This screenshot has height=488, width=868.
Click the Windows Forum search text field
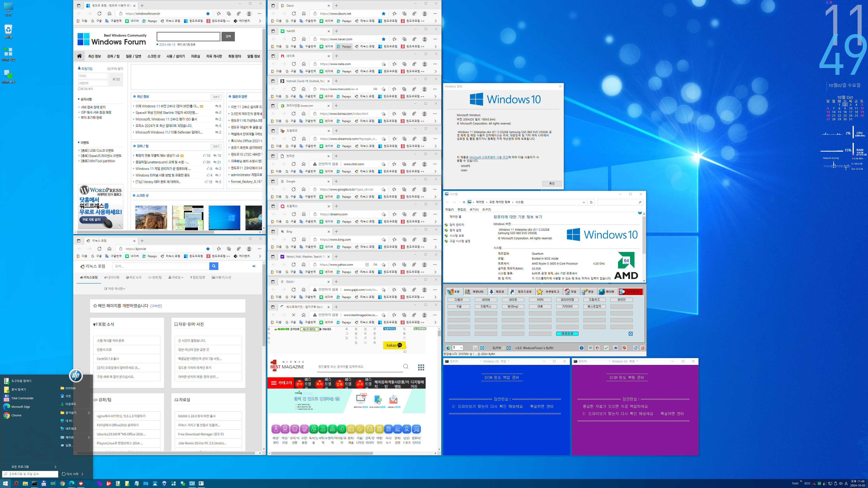(x=188, y=36)
